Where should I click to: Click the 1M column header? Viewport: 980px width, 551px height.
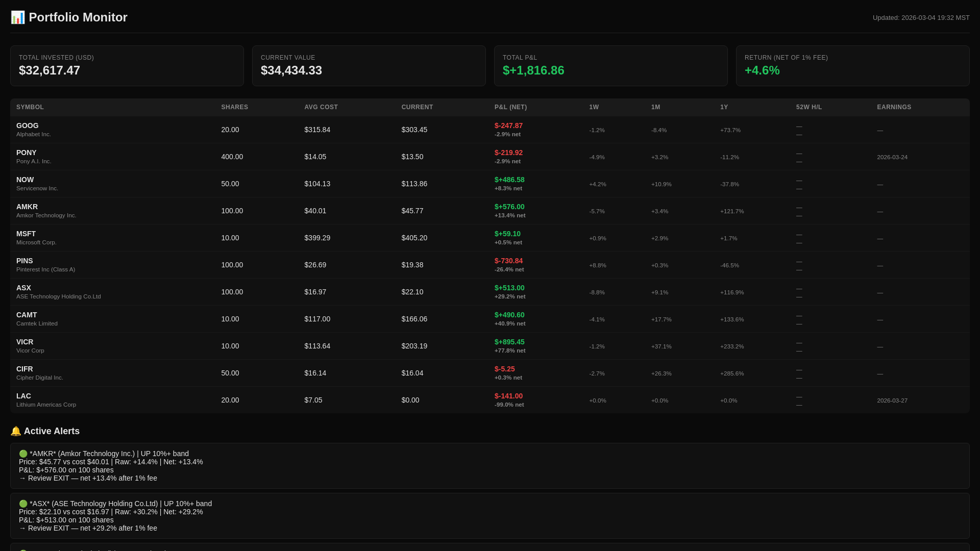[x=655, y=107]
